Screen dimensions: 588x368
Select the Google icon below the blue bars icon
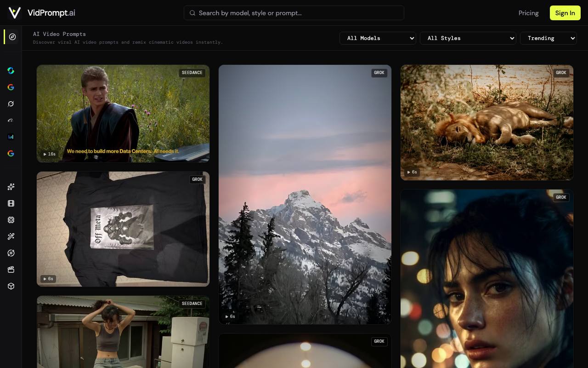tap(11, 153)
